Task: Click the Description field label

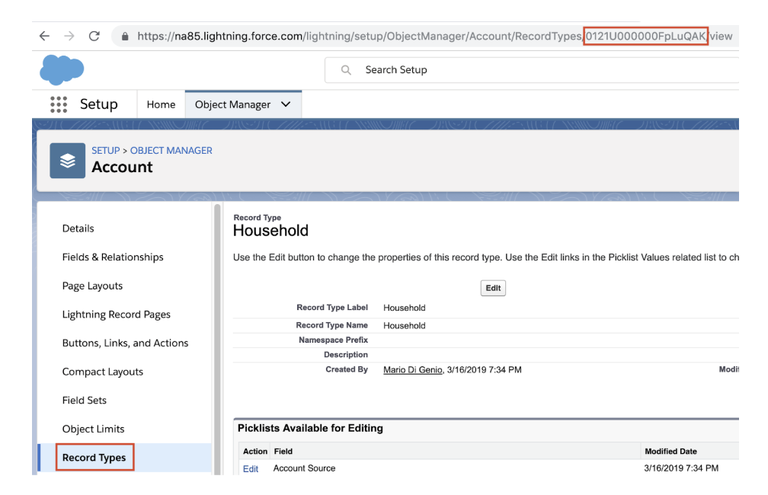Action: pyautogui.click(x=345, y=354)
